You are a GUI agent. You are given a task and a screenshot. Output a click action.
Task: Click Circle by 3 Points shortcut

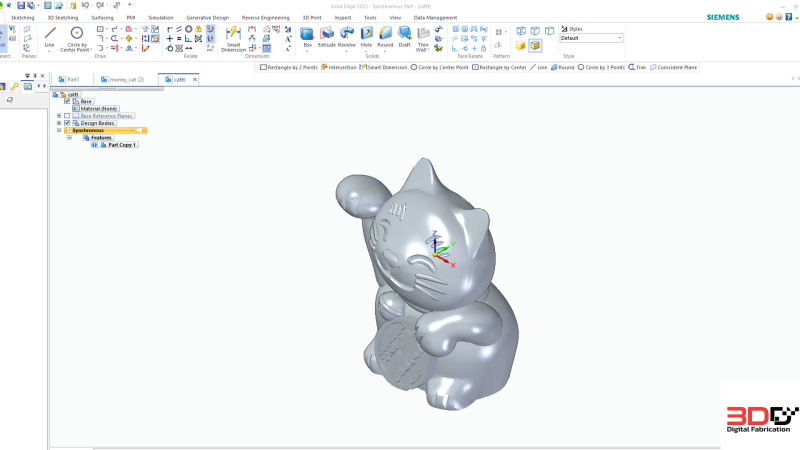coord(601,67)
